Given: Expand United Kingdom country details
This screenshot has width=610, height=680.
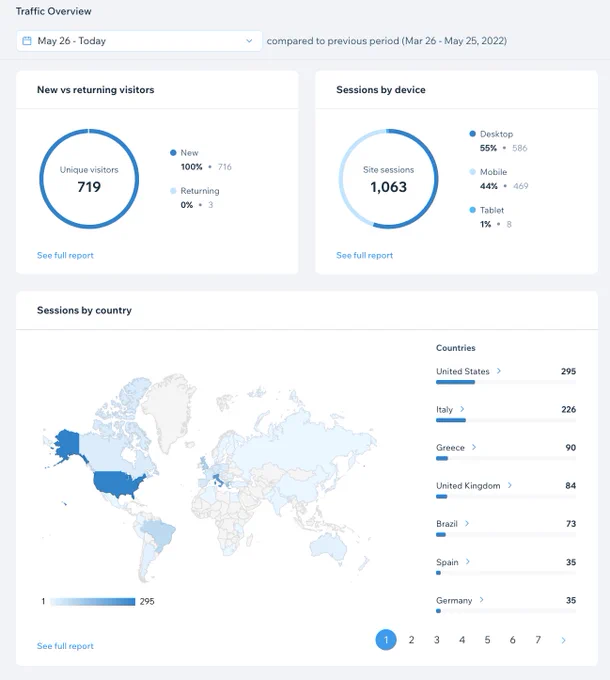Looking at the screenshot, I should [510, 485].
